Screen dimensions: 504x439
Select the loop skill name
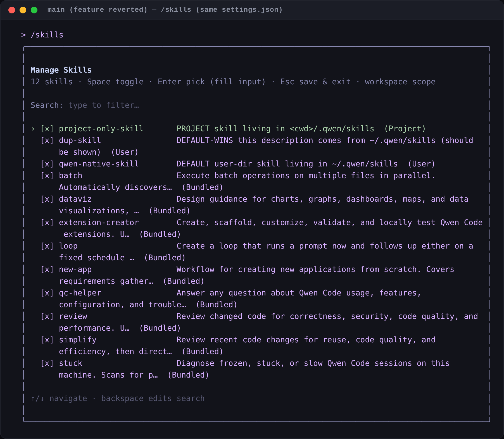pyautogui.click(x=68, y=246)
